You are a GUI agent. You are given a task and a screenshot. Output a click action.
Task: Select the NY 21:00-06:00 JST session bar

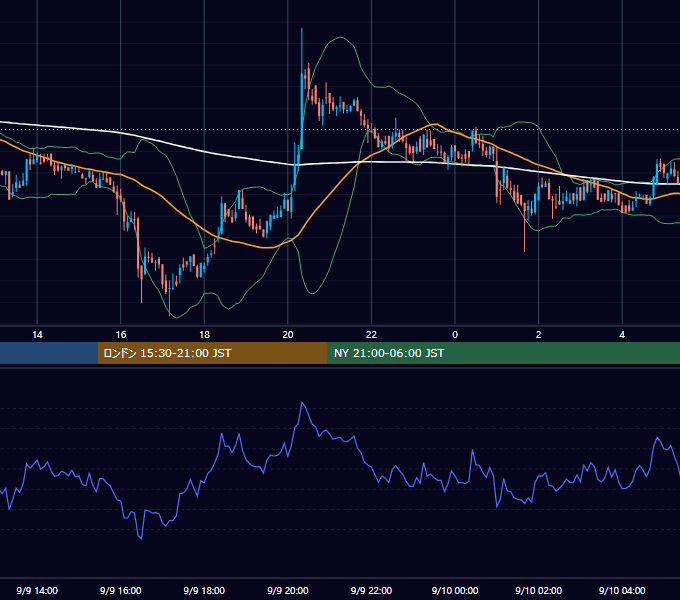[x=503, y=353]
